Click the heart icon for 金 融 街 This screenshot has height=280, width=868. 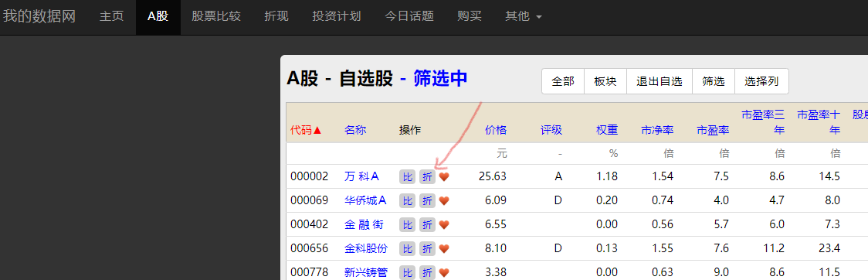(x=444, y=224)
